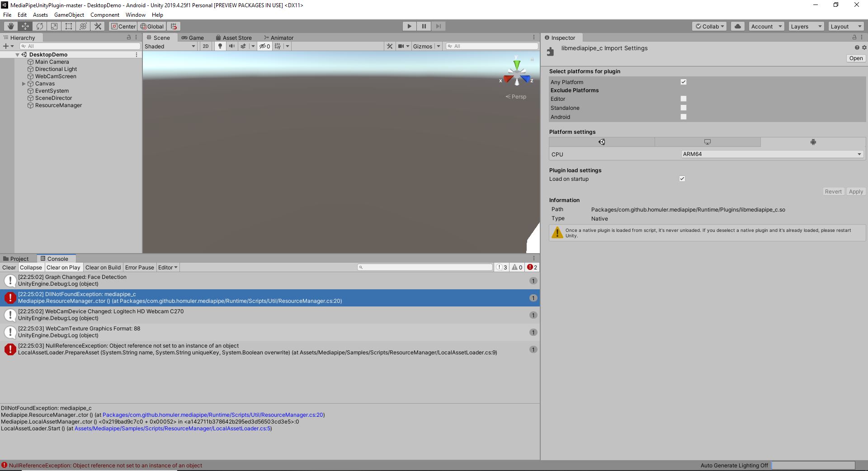The width and height of the screenshot is (868, 471).
Task: Expand the Canvas hierarchy item
Action: tap(24, 84)
